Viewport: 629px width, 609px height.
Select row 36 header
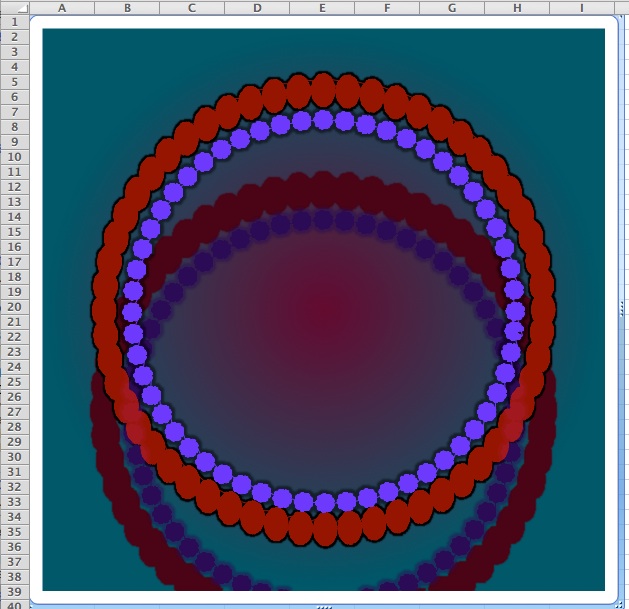click(14, 547)
